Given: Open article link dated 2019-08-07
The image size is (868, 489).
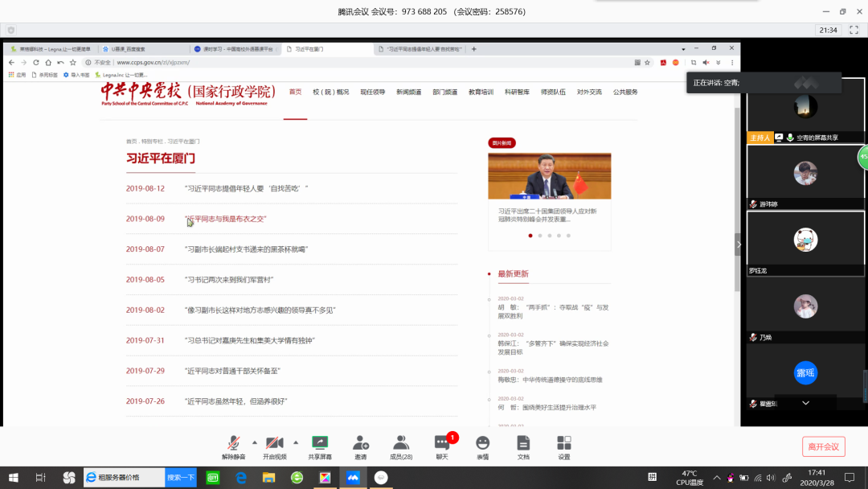Looking at the screenshot, I should pyautogui.click(x=246, y=249).
